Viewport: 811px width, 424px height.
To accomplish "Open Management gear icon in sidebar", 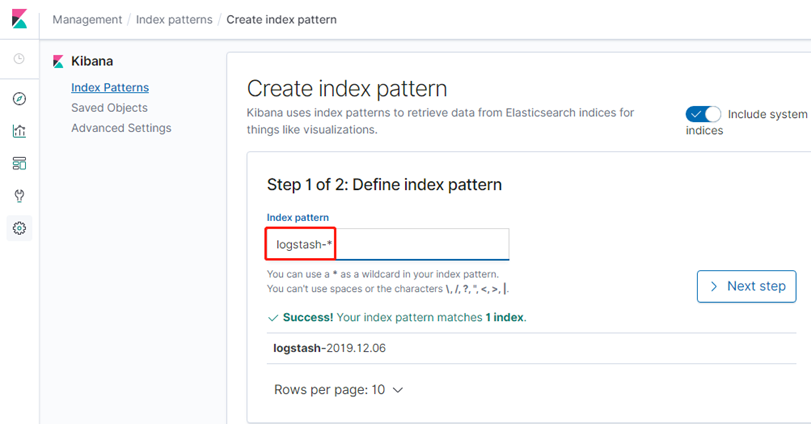I will pos(19,228).
